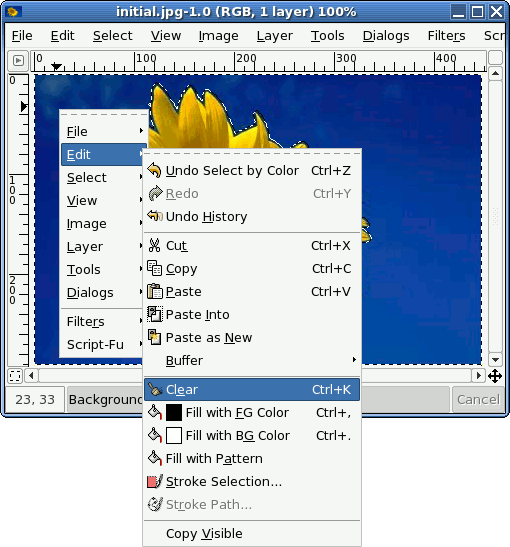
Task: Select Paste as New entry
Action: (x=252, y=337)
